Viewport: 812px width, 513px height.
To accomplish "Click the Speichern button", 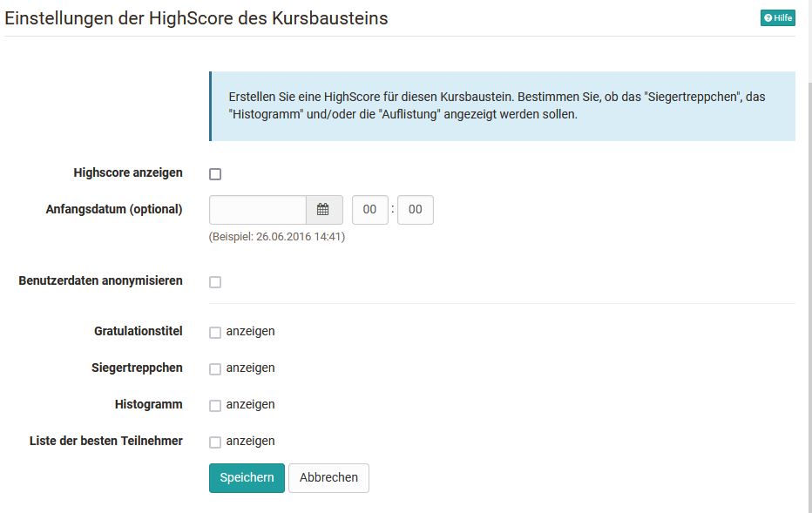I will [x=247, y=477].
